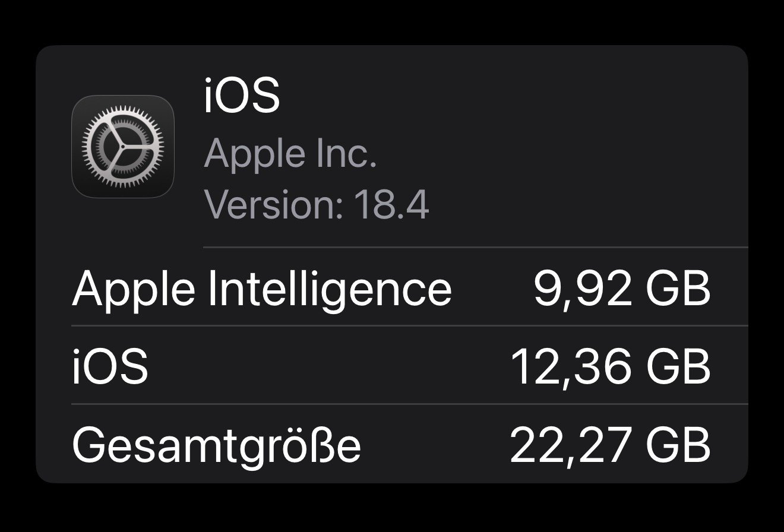
Task: Click the 9,92 size figure
Action: tap(582, 289)
